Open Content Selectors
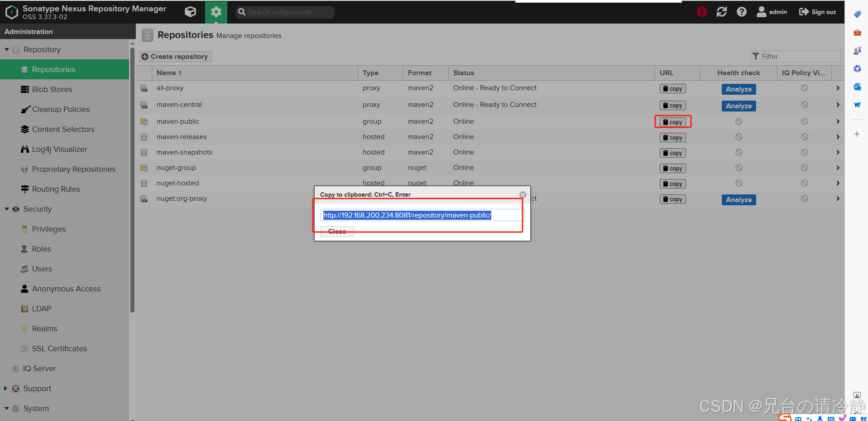Viewport: 868px width, 421px height. [x=64, y=129]
